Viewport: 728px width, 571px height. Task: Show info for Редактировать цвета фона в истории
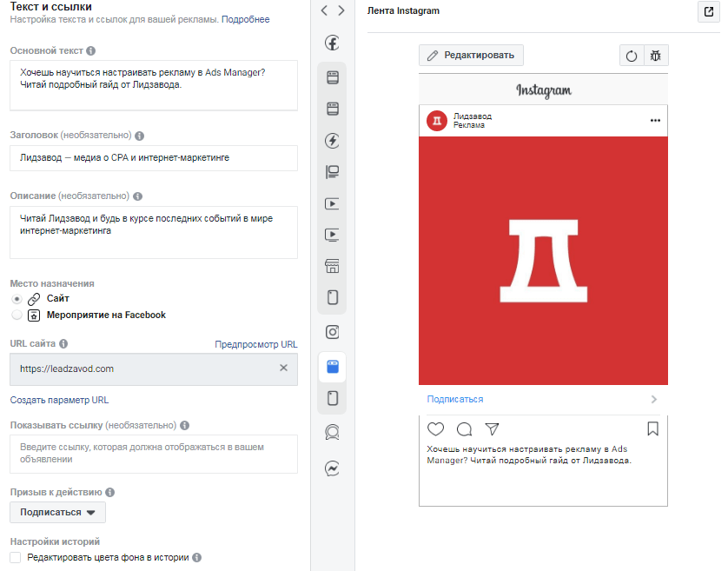pos(197,557)
